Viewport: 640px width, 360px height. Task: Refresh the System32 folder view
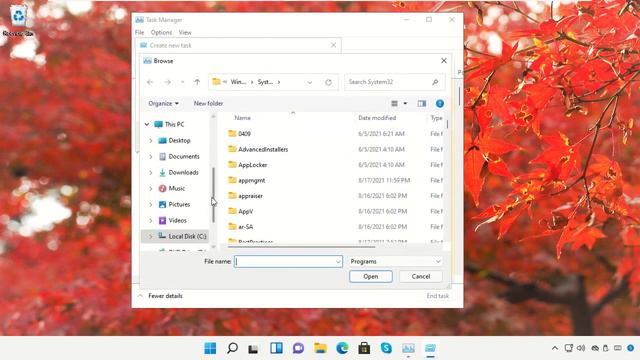[x=328, y=82]
